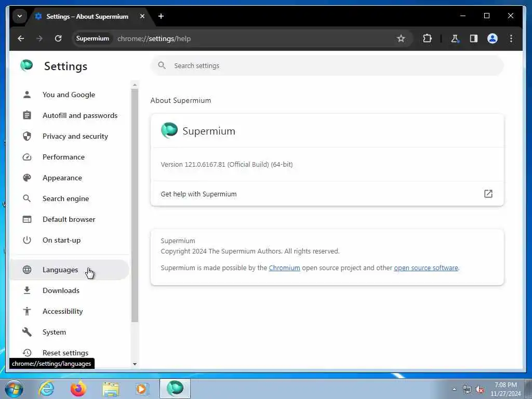
Task: Open You and Google settings
Action: pyautogui.click(x=70, y=95)
